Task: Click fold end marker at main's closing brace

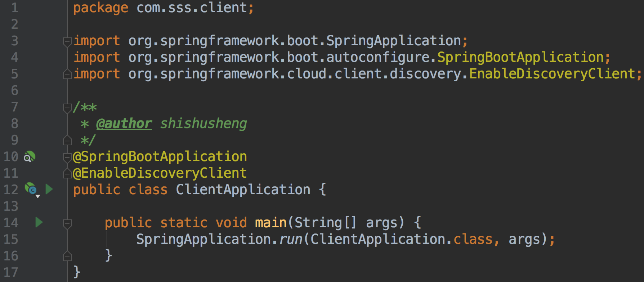Action: 67,256
